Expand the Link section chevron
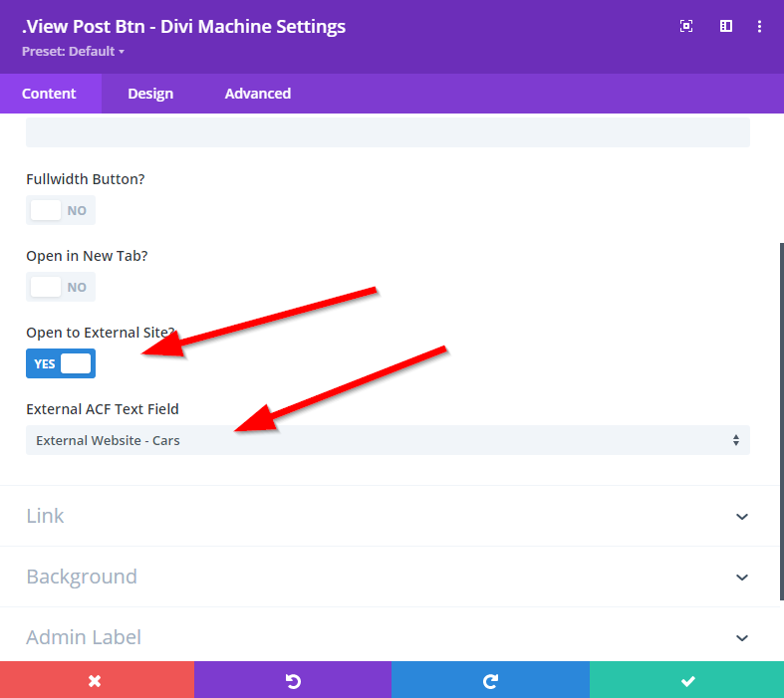Viewport: 784px width, 698px height. [741, 517]
